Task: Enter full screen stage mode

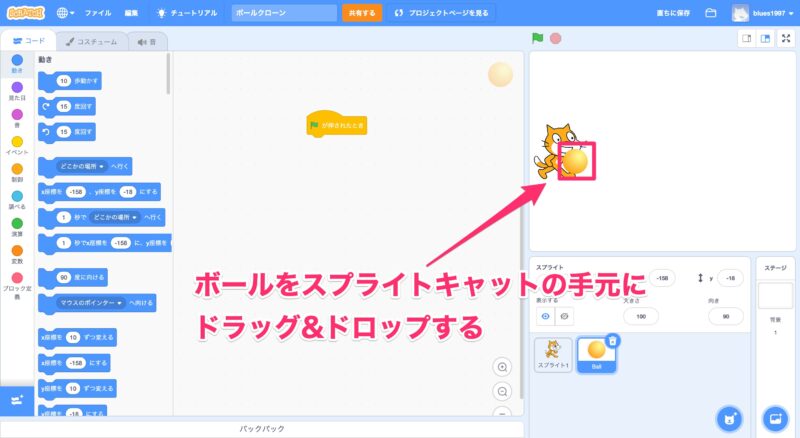Action: (786, 39)
